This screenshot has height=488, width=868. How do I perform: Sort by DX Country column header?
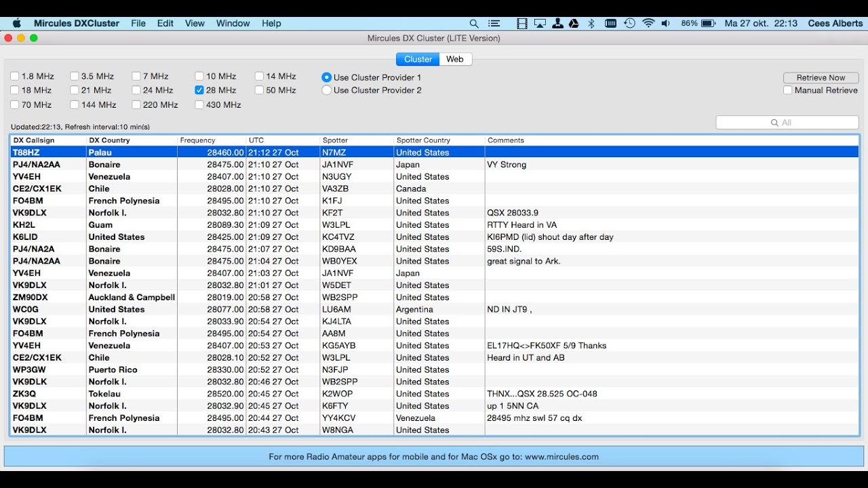coord(132,140)
